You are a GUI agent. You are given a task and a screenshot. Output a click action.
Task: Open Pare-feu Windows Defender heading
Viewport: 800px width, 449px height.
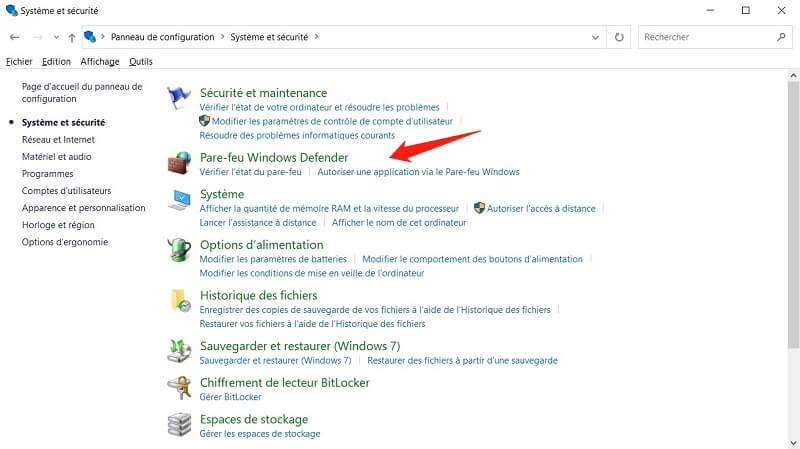274,157
